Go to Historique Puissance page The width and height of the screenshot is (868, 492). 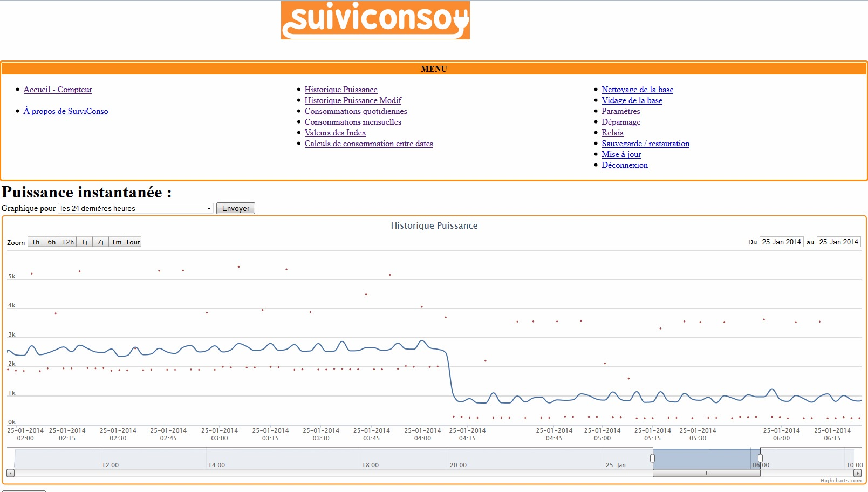point(341,90)
